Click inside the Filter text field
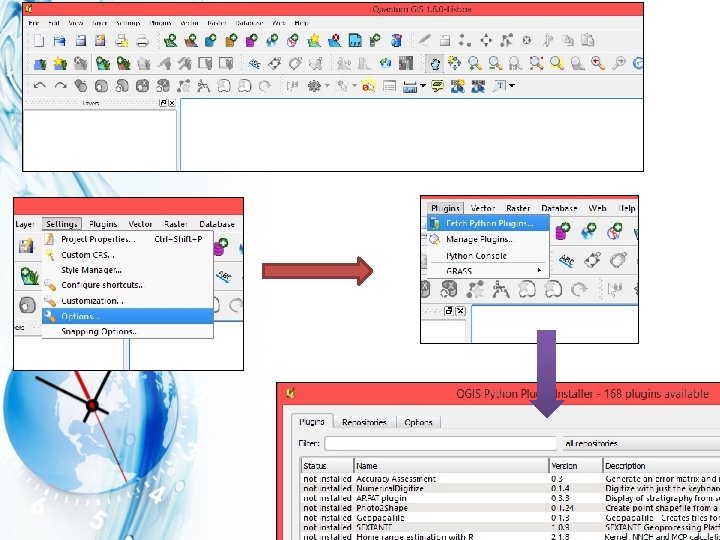 (441, 444)
